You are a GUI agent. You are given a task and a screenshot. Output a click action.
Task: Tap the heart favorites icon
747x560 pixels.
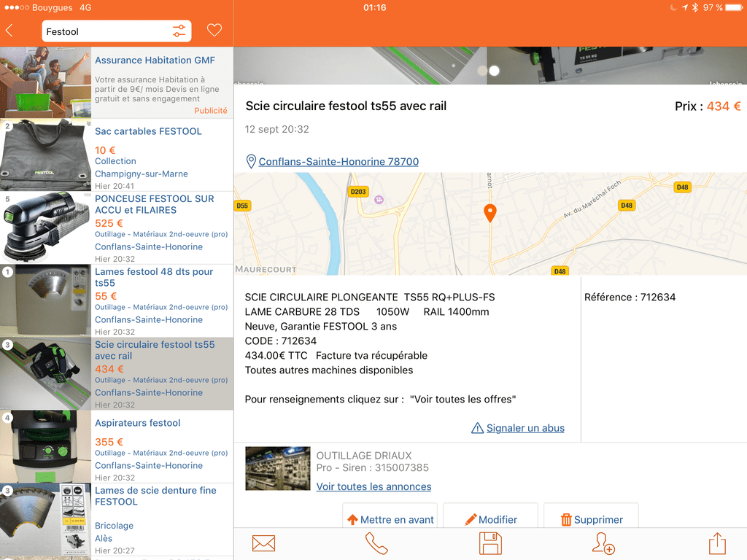214,31
